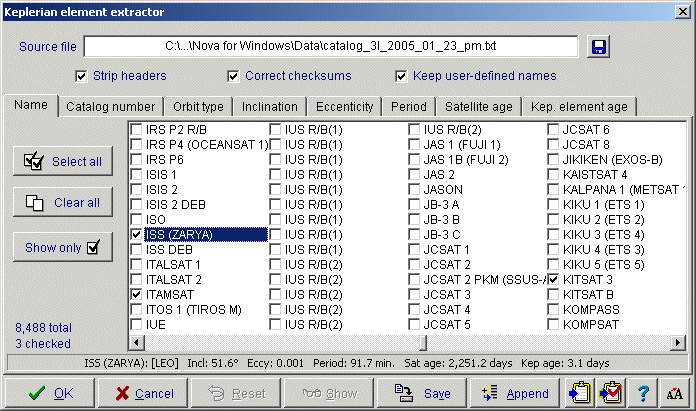This screenshot has width=696, height=411.
Task: Select the KAISTSAT 4 entry
Action: [x=595, y=174]
